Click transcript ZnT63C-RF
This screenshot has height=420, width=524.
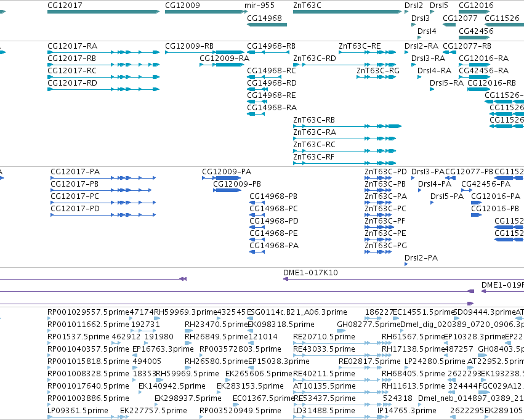314,157
